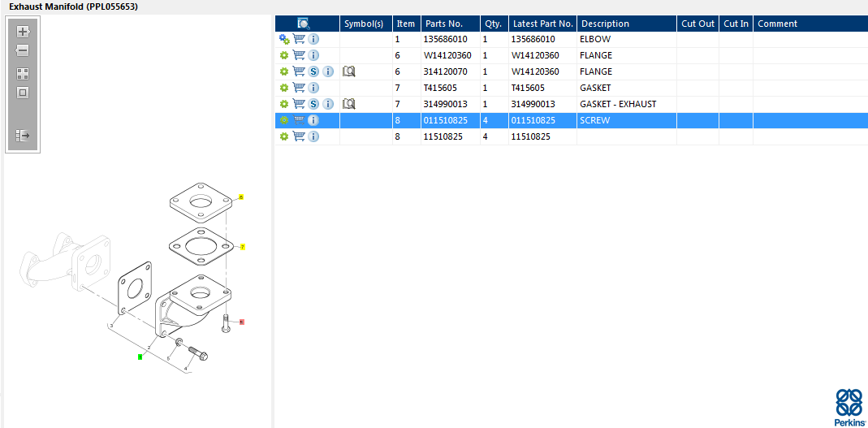
Task: Sort by Qty. column header
Action: click(x=494, y=24)
